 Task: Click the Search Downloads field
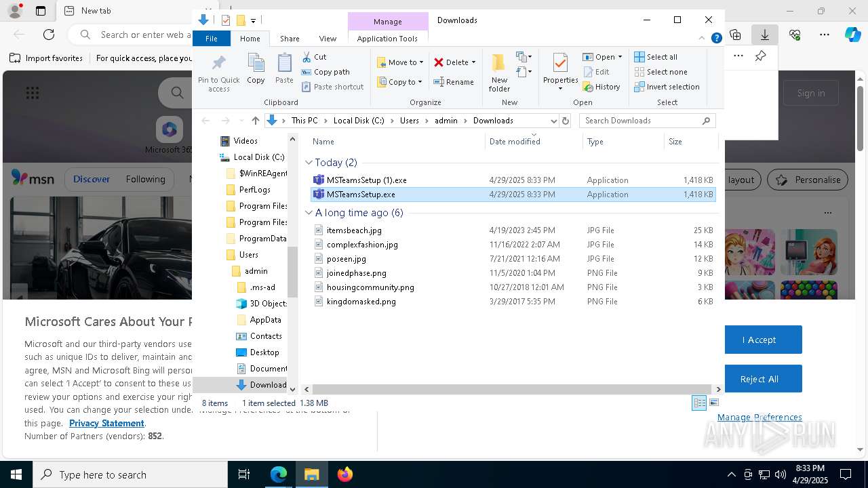[648, 121]
